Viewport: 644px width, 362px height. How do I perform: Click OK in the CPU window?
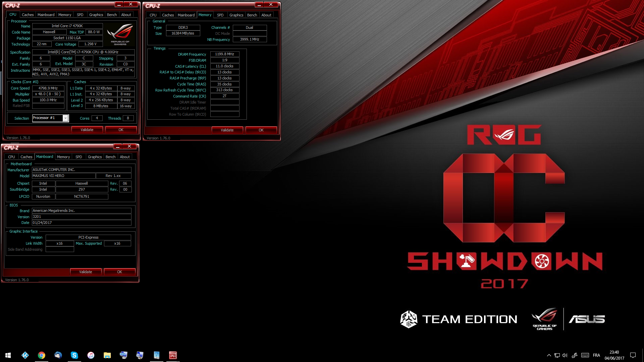[121, 130]
